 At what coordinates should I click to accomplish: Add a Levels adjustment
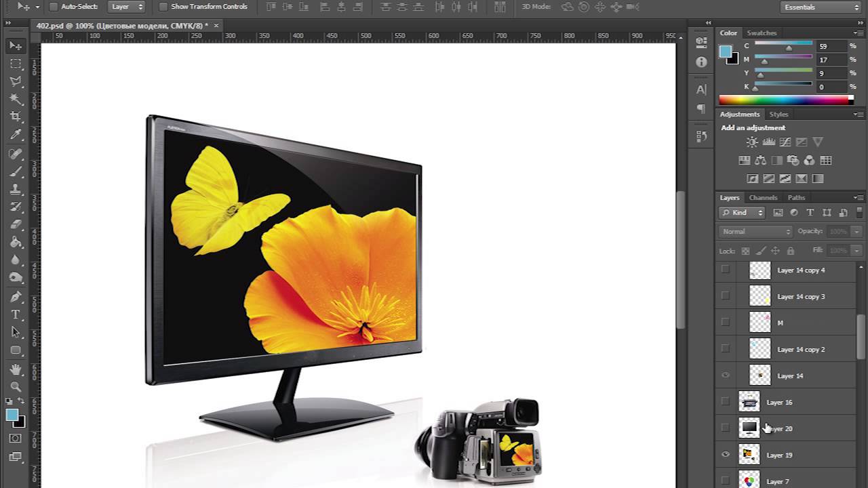coord(768,142)
